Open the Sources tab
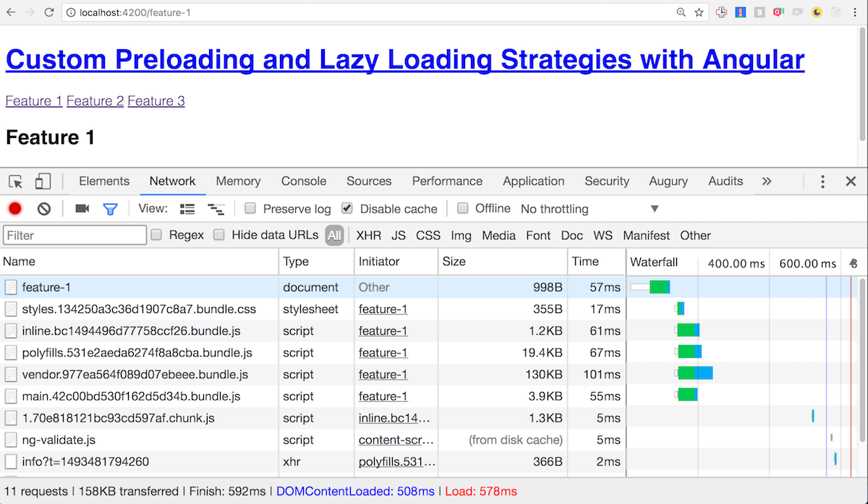Image resolution: width=868 pixels, height=504 pixels. pyautogui.click(x=369, y=181)
